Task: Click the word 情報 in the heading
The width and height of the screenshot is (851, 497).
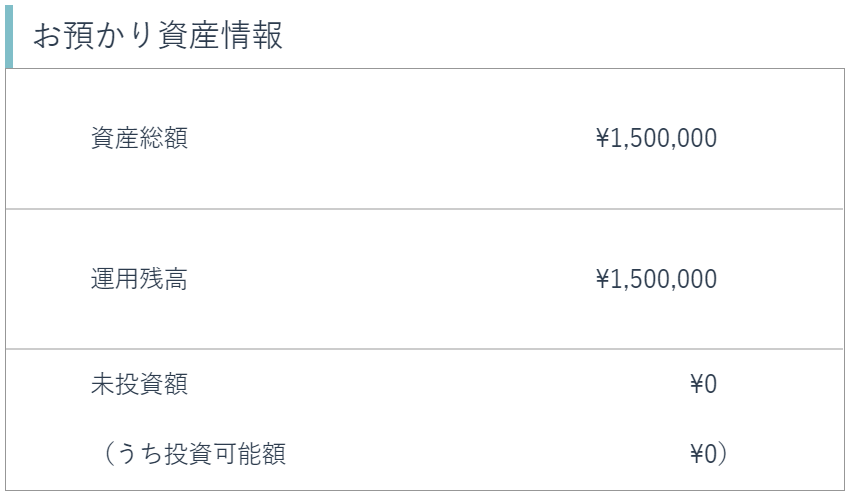Action: 252,36
